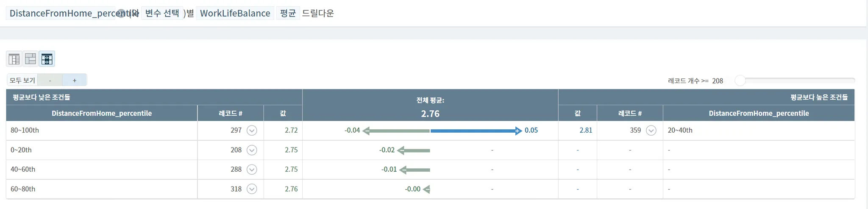
Task: Click the 레코드 개수 slider handle
Action: (740, 81)
